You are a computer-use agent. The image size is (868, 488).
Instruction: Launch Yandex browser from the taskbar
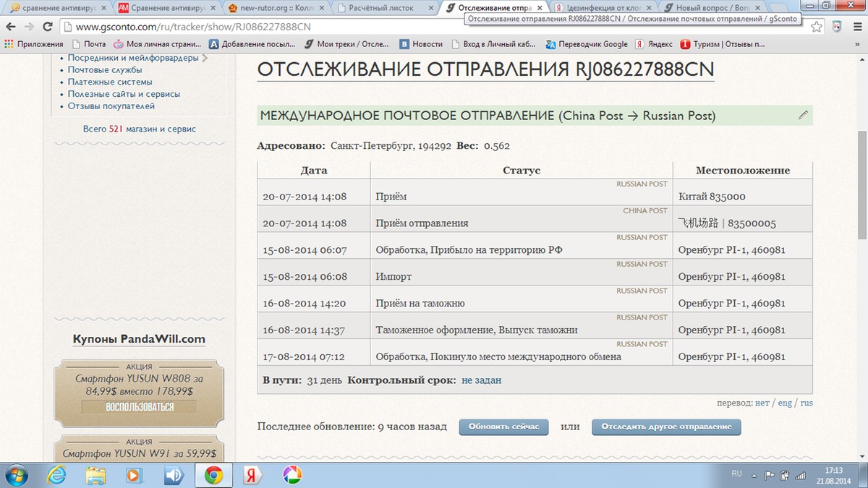click(x=252, y=475)
